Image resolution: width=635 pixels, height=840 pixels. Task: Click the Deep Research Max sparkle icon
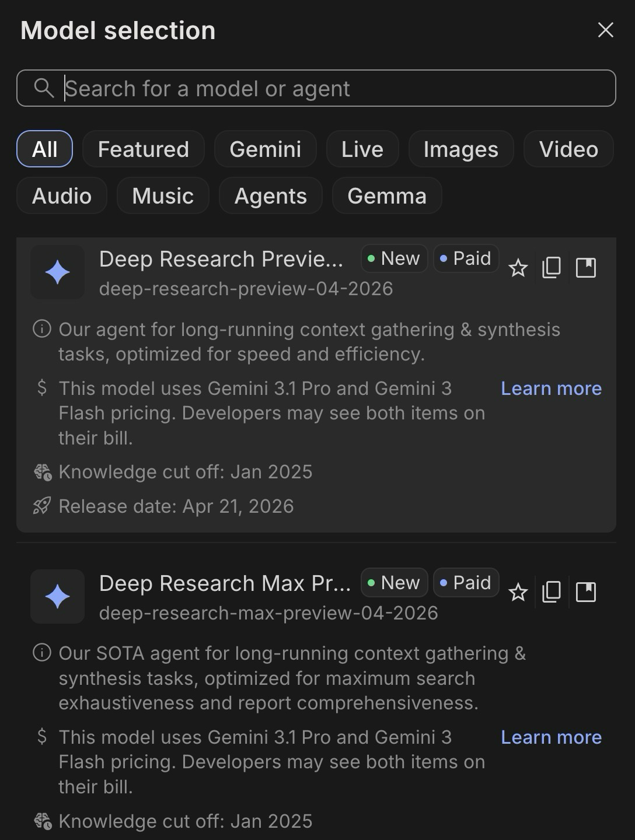click(x=57, y=596)
